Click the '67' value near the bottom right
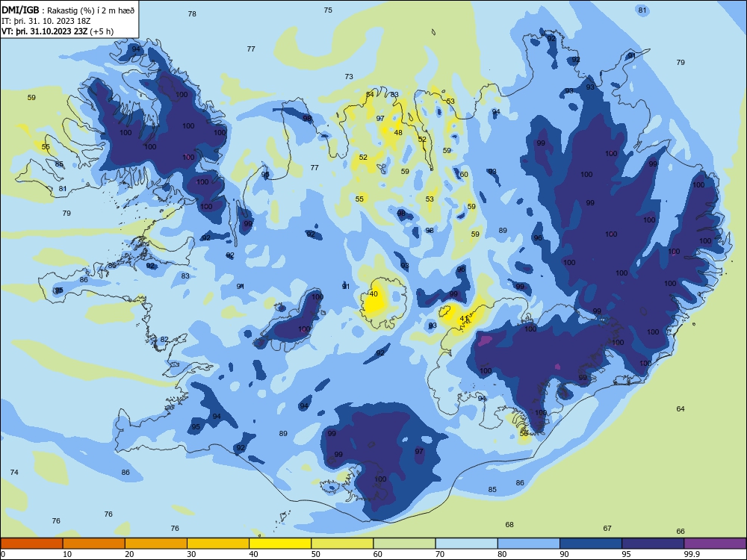747x560 pixels. pos(607,528)
